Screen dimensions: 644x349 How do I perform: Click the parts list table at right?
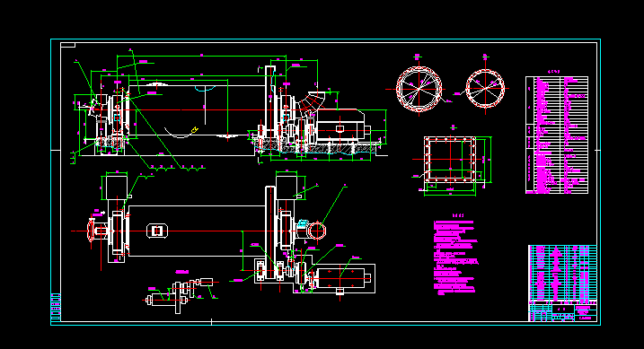(557, 135)
